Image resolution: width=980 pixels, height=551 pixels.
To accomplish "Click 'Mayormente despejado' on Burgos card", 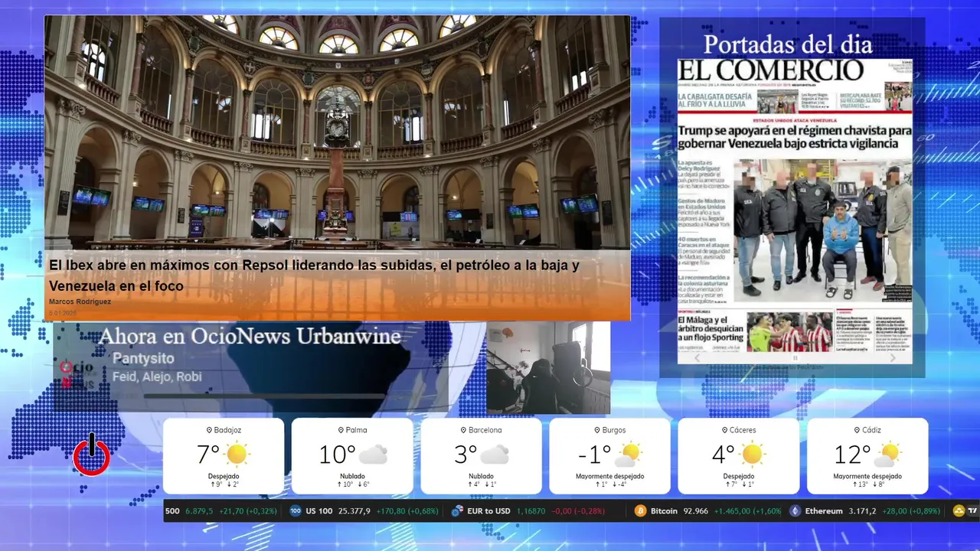I will click(x=609, y=476).
